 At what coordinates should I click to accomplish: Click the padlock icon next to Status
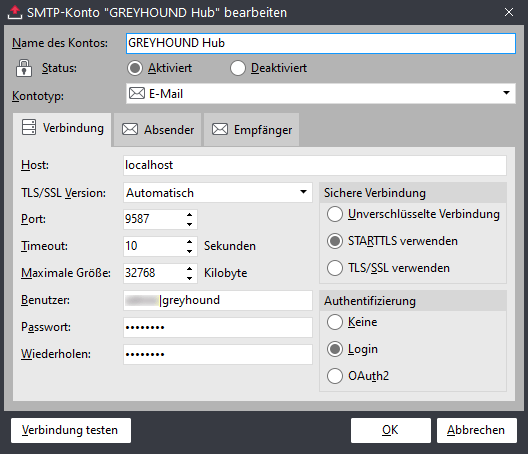click(x=24, y=68)
